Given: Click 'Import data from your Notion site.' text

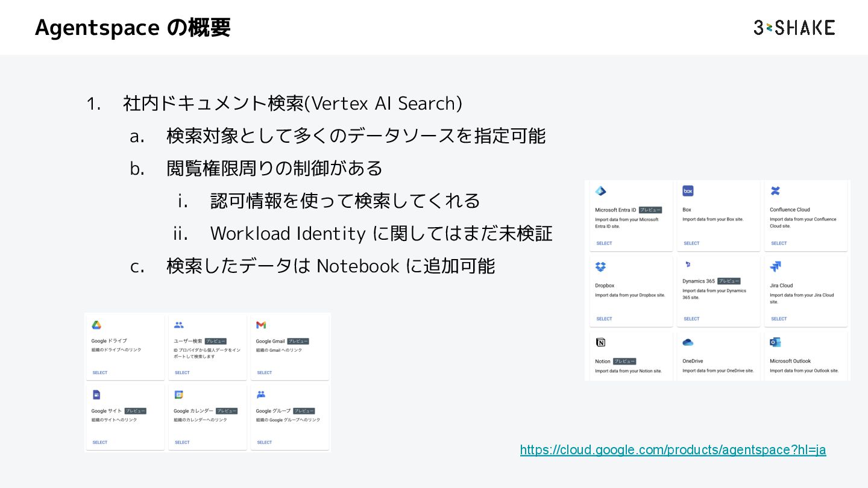Looking at the screenshot, I should [x=628, y=371].
